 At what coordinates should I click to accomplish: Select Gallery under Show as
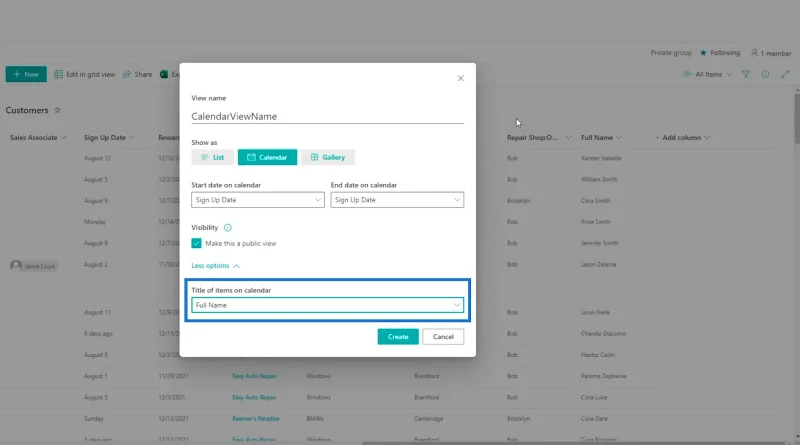pos(328,157)
